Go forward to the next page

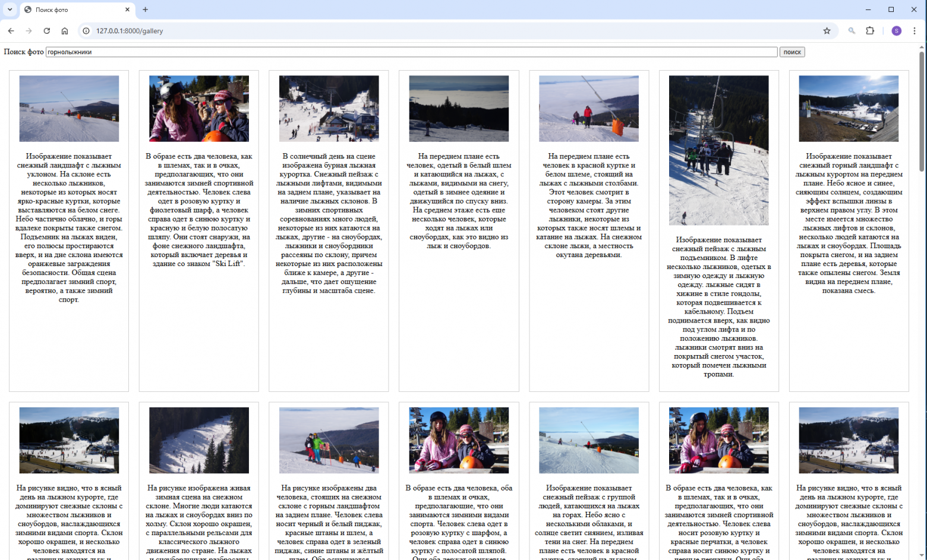29,31
